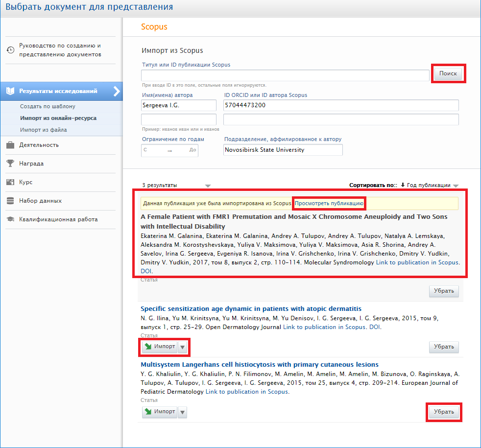Open the Квалификационная работа section
Screen dimensions: 481x448
point(58,219)
